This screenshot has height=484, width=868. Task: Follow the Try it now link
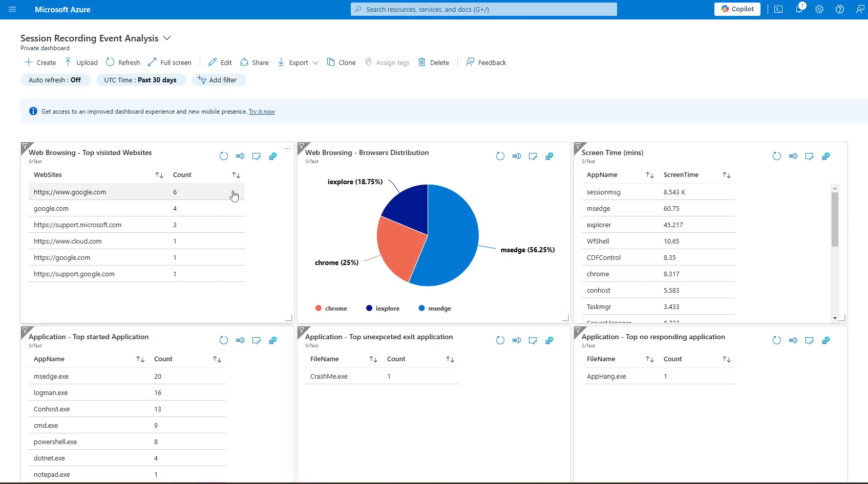[262, 112]
